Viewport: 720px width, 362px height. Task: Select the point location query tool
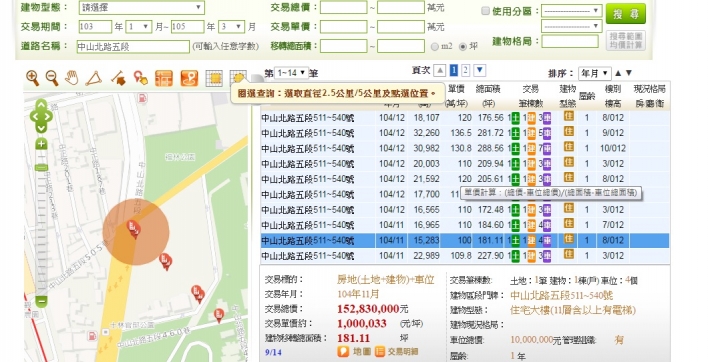141,78
